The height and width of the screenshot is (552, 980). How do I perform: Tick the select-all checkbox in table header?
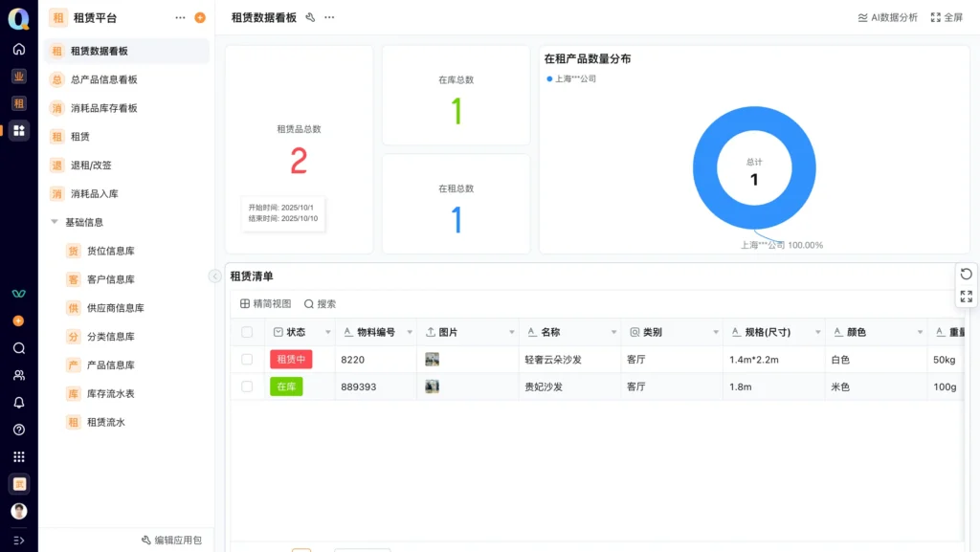click(x=247, y=332)
